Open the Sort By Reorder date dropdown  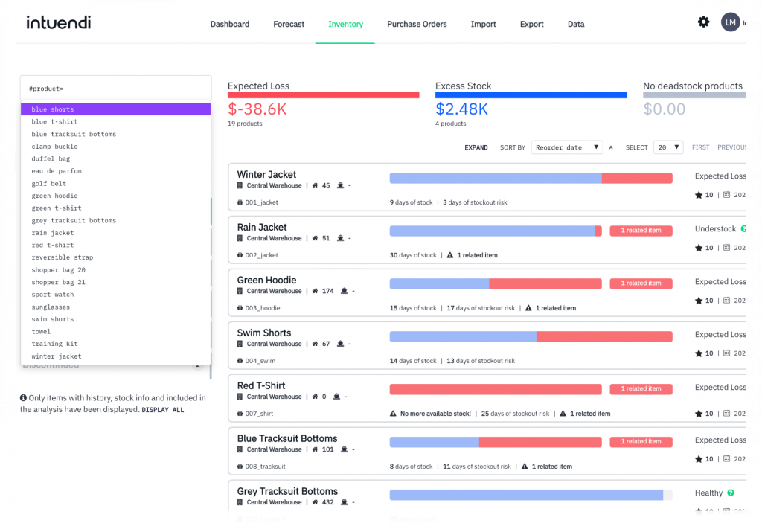566,147
